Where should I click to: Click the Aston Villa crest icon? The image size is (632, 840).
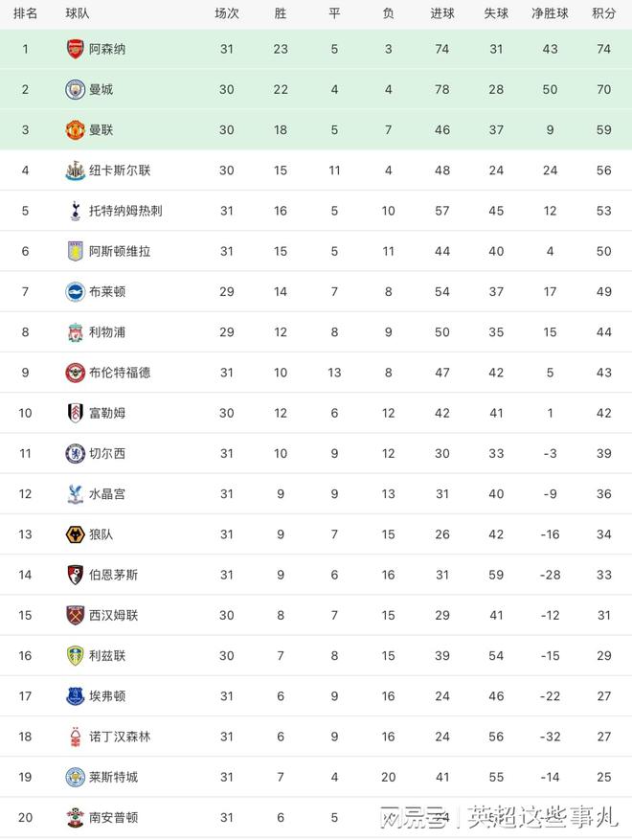coord(75,251)
